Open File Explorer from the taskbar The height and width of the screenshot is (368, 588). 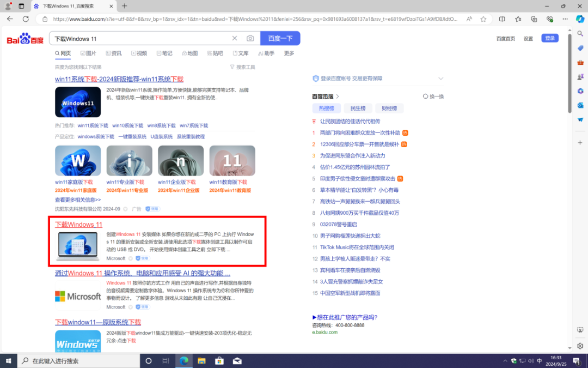[202, 361]
